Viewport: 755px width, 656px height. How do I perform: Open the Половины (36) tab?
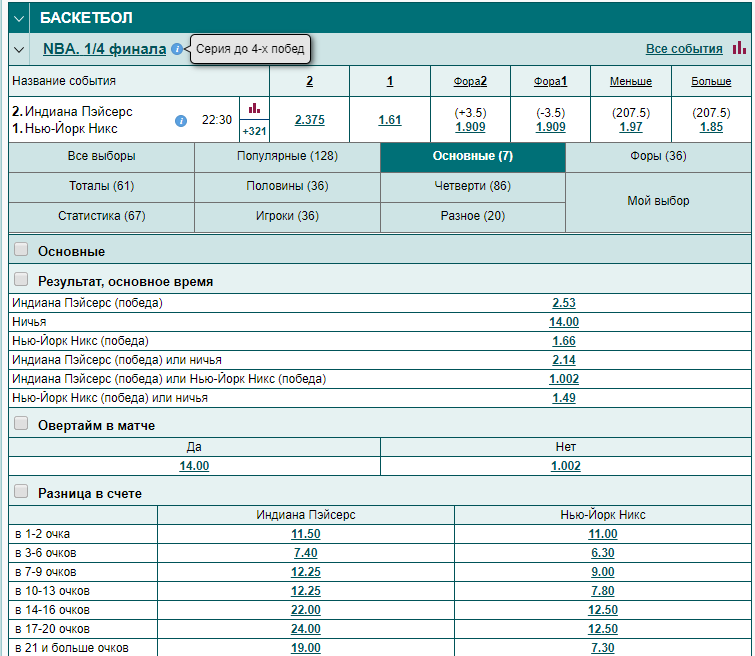(x=287, y=186)
